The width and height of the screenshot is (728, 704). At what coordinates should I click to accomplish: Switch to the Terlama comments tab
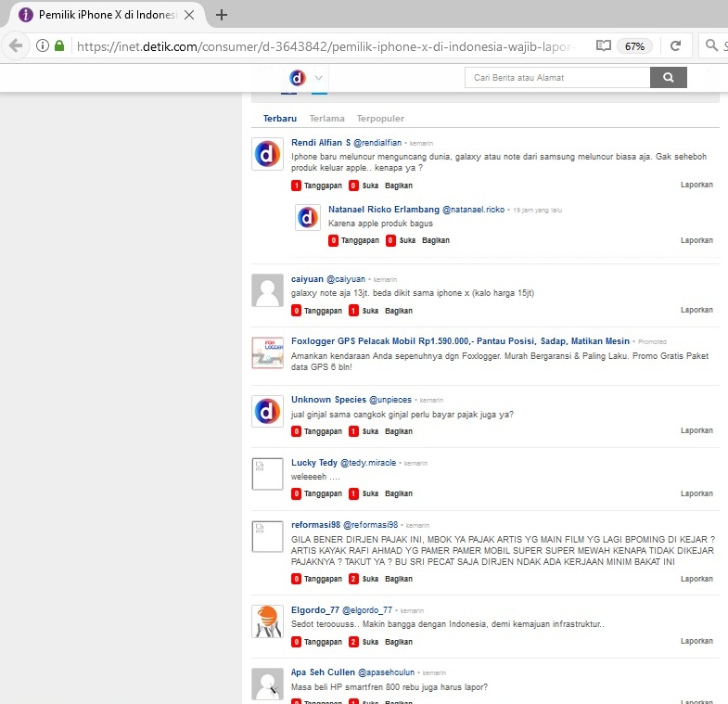(x=326, y=119)
